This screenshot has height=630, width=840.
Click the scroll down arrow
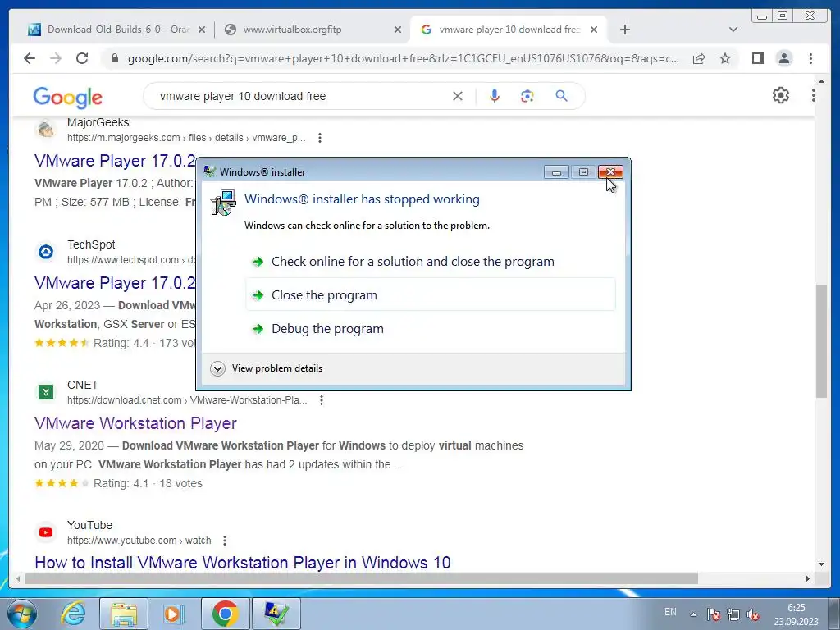point(821,564)
